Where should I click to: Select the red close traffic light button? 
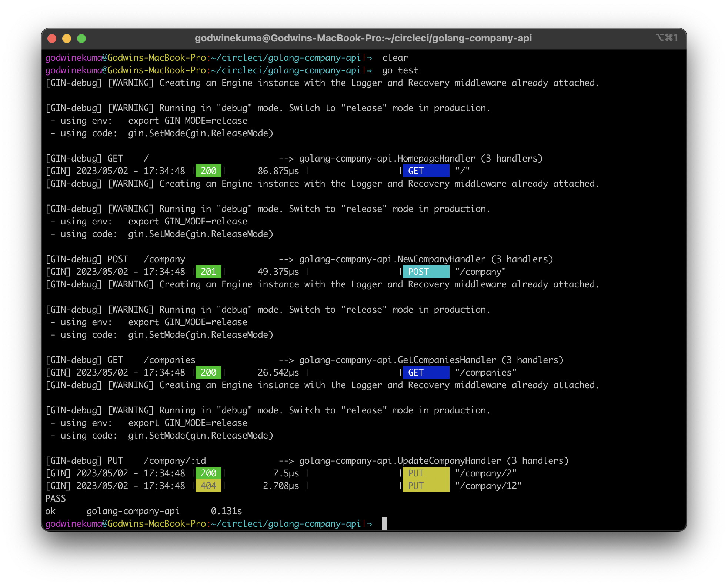point(51,38)
